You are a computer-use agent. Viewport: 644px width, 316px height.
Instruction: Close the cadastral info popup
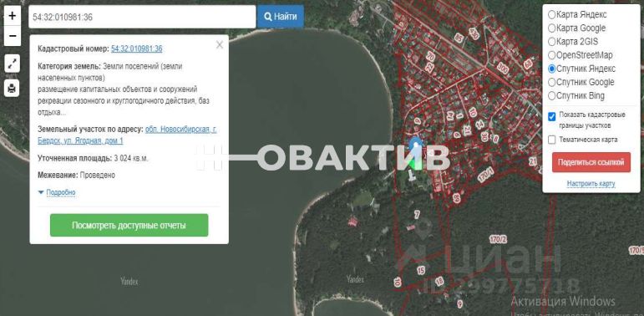click(x=220, y=45)
